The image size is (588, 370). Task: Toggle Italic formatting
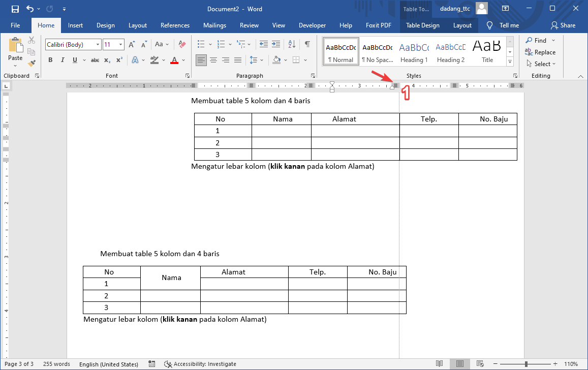(63, 60)
